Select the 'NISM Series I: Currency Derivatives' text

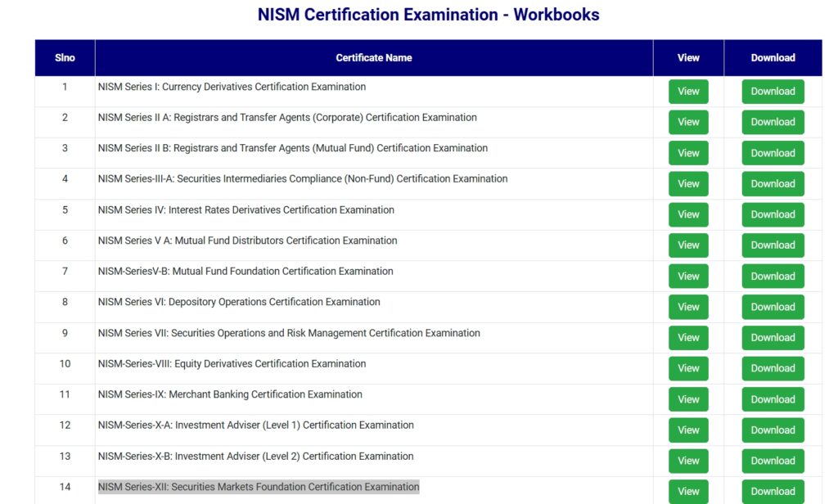[232, 87]
